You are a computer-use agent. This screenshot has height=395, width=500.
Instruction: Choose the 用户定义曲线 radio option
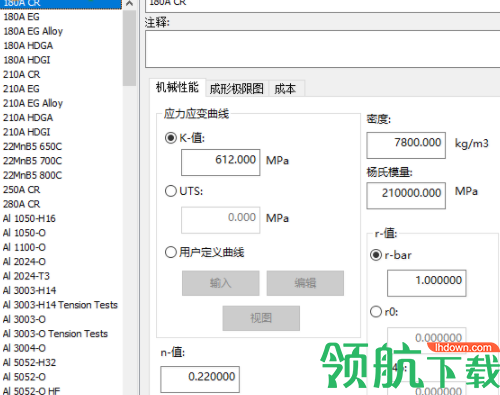[171, 252]
